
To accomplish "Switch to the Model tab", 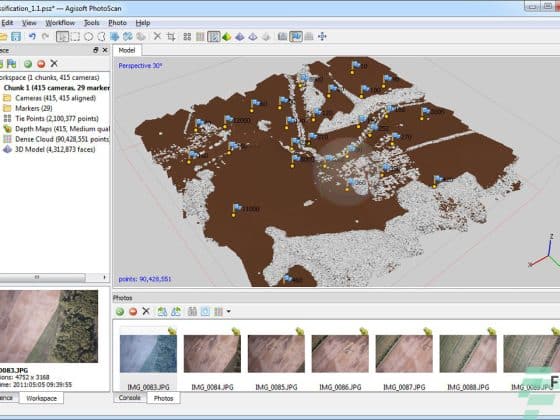I will 127,50.
